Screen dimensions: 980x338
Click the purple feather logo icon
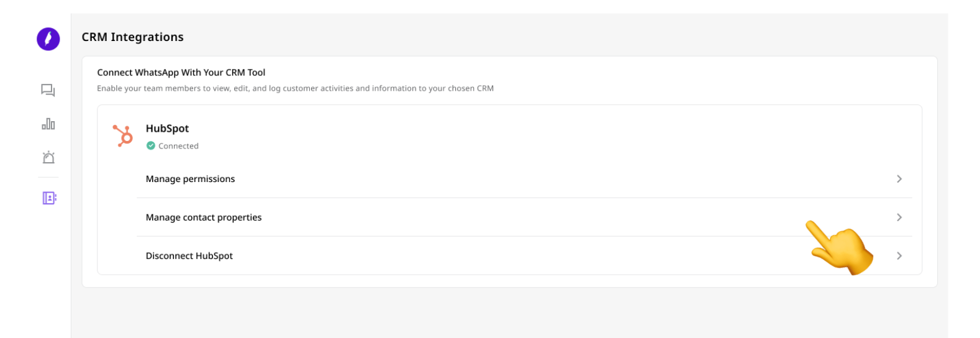[48, 39]
